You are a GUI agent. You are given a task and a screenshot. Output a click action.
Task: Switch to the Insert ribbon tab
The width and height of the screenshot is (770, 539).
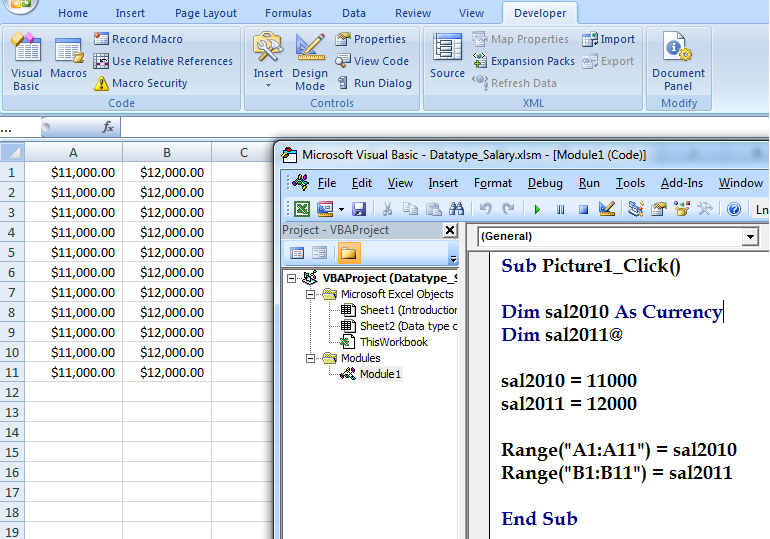tap(130, 13)
